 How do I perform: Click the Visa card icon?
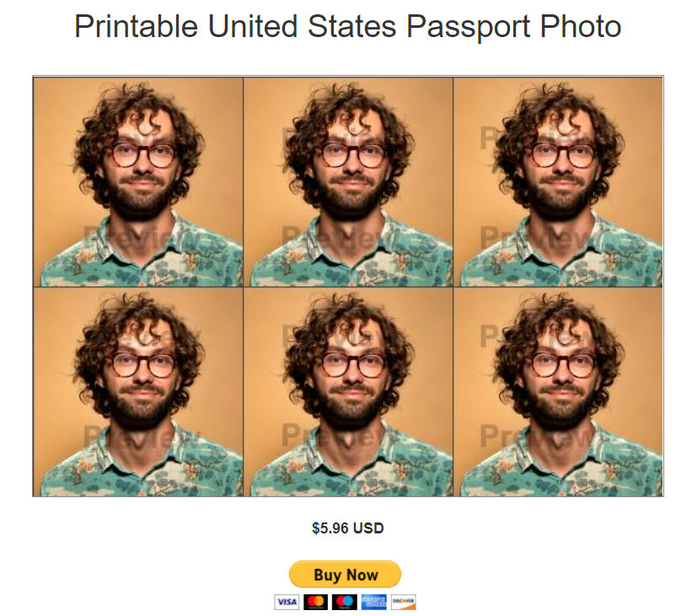point(287,602)
